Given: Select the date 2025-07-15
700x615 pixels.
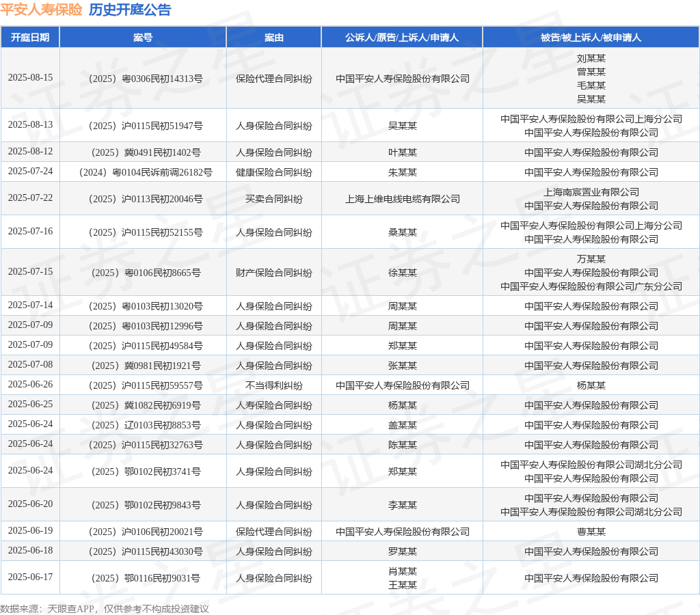Looking at the screenshot, I should (x=30, y=272).
